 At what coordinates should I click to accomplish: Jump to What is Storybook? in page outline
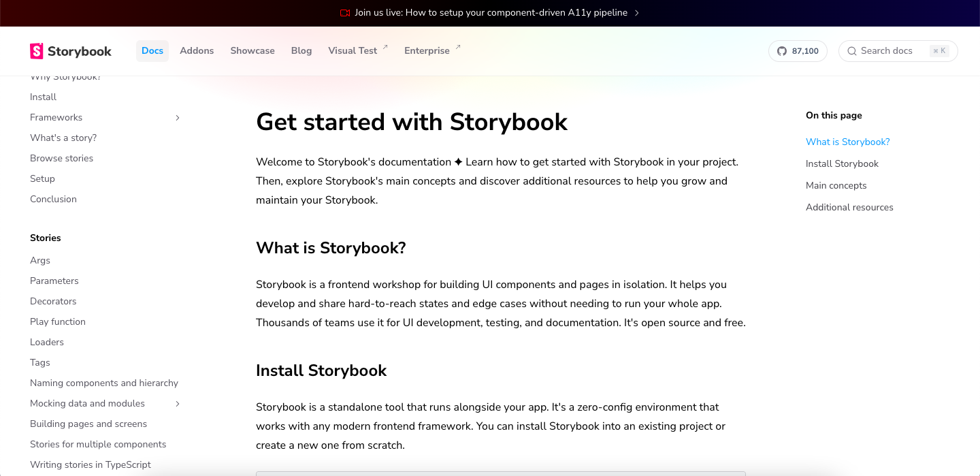coord(848,142)
